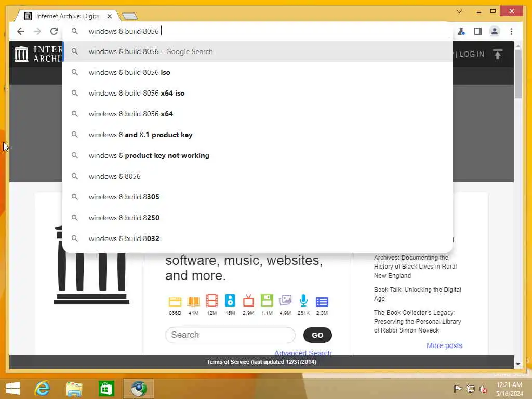Screen dimensions: 532x399
Task: Open 'The Book Collector's Legacy' post
Action: pos(417,321)
